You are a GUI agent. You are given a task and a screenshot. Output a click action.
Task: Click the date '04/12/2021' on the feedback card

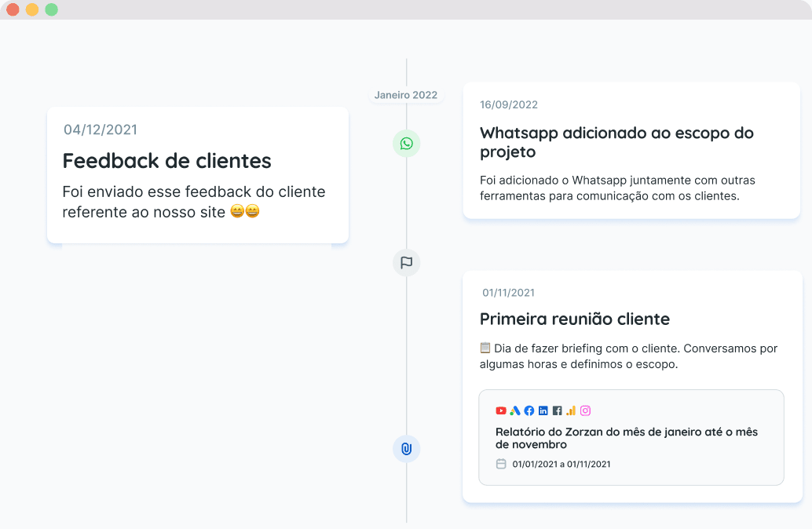[101, 130]
